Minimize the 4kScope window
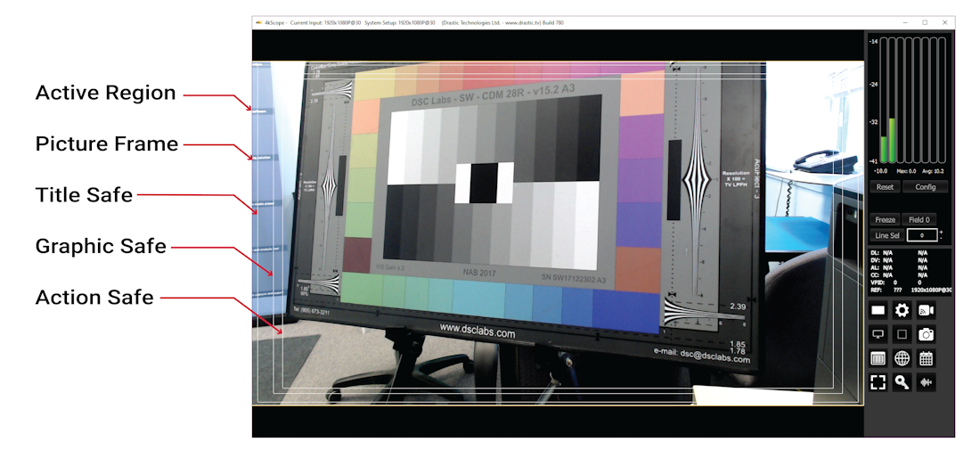Viewport: 980px width, 458px height. click(906, 22)
